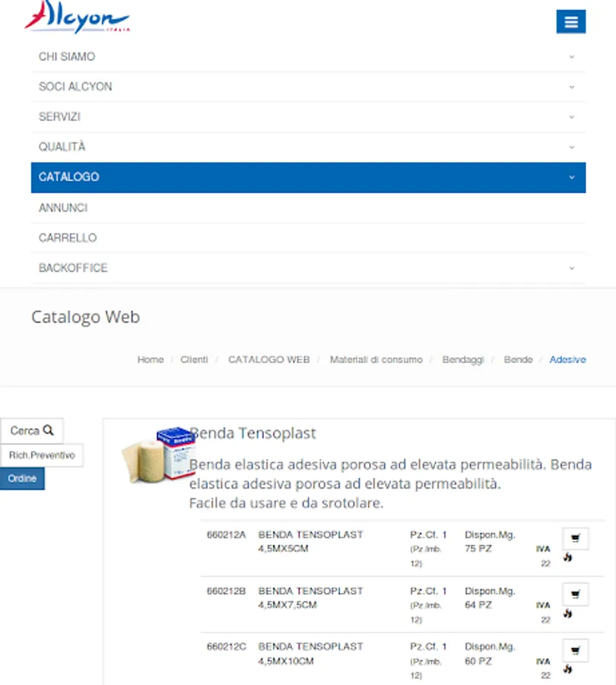Screen dimensions: 616x685
Task: Click flame icon in 660212B row
Action: (x=567, y=613)
